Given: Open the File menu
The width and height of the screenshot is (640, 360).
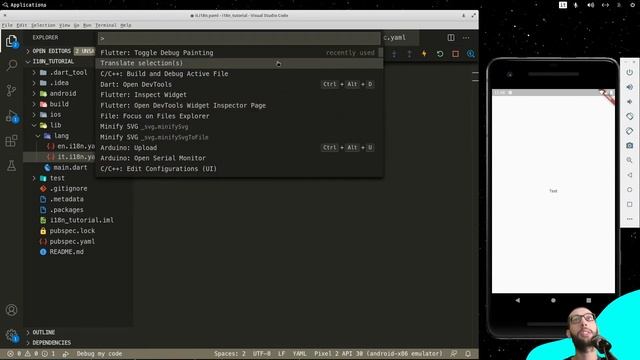Looking at the screenshot, I should pos(7,25).
